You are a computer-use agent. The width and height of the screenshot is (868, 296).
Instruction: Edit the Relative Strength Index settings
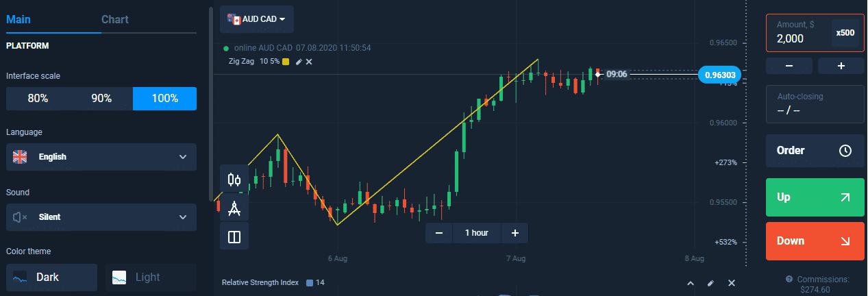[x=710, y=283]
